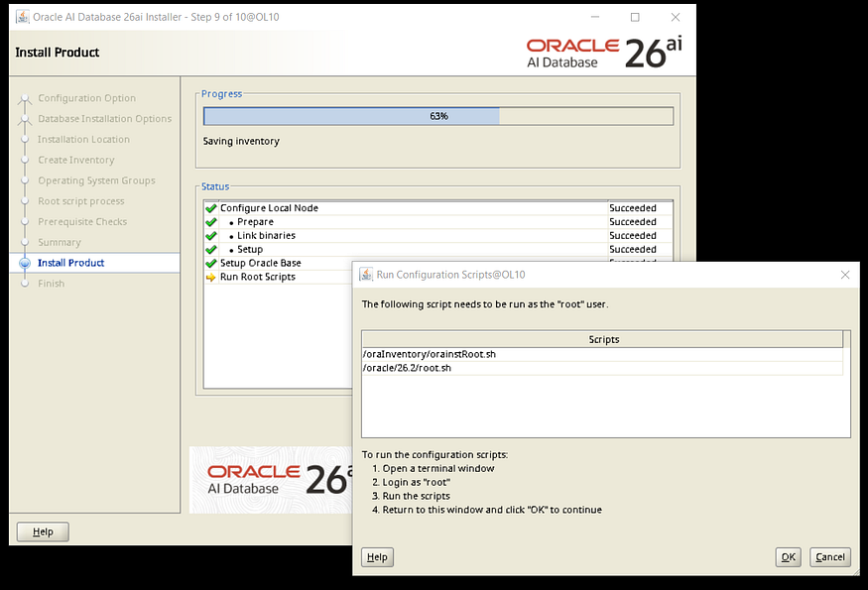This screenshot has width=868, height=590.
Task: Click the green checkmark beside Setup Oracle Base
Action: coord(211,264)
